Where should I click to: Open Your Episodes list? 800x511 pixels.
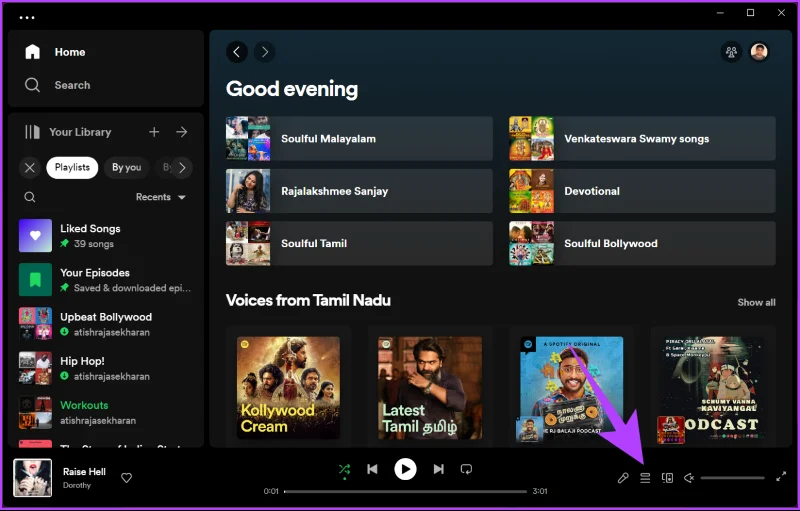coord(105,279)
